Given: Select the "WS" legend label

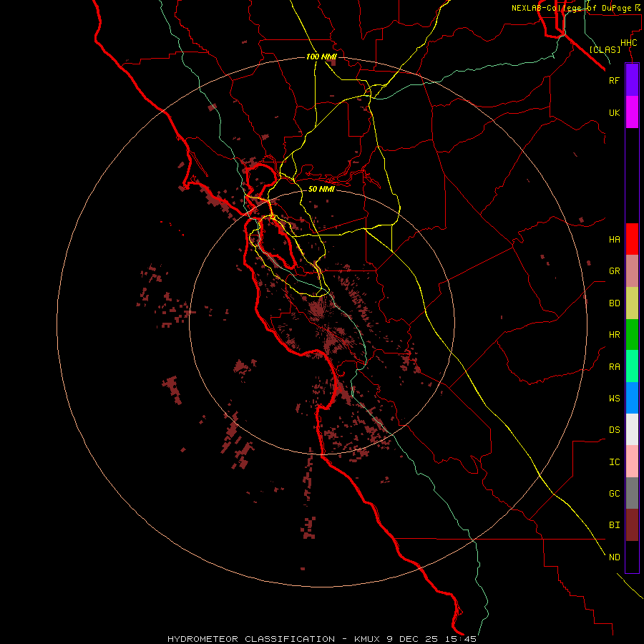Looking at the screenshot, I should tap(615, 399).
